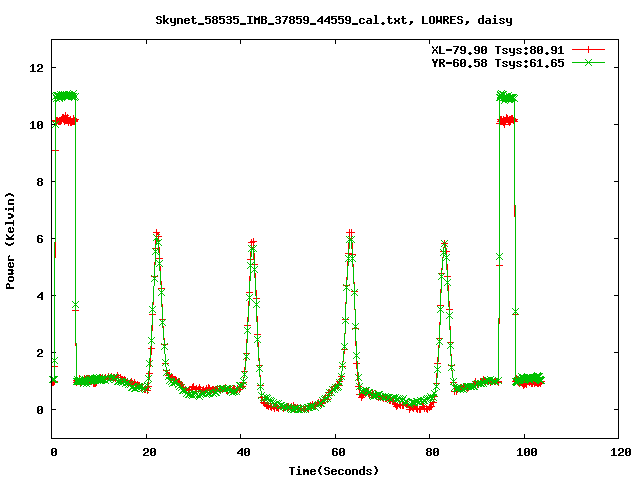Image resolution: width=640 pixels, height=480 pixels.
Task: Click x-axis tick label 100
Action: click(527, 452)
